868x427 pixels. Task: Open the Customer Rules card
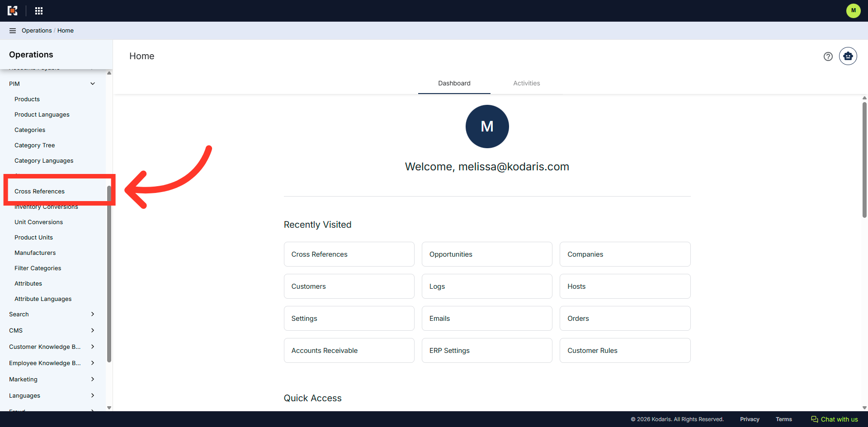tap(625, 350)
